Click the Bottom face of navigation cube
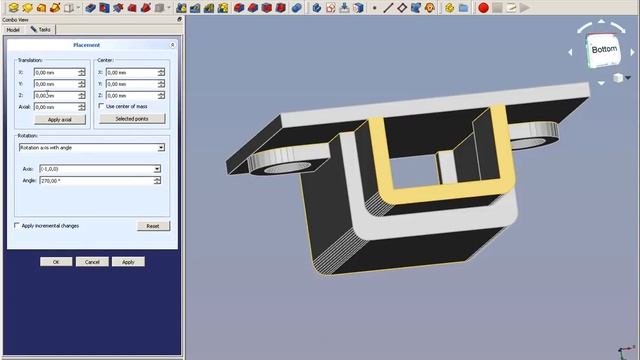 pyautogui.click(x=604, y=50)
